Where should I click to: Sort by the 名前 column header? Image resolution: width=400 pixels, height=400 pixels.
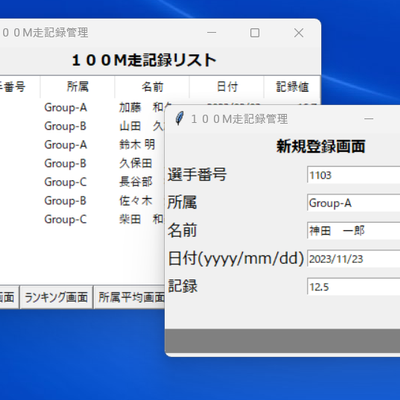point(152,87)
